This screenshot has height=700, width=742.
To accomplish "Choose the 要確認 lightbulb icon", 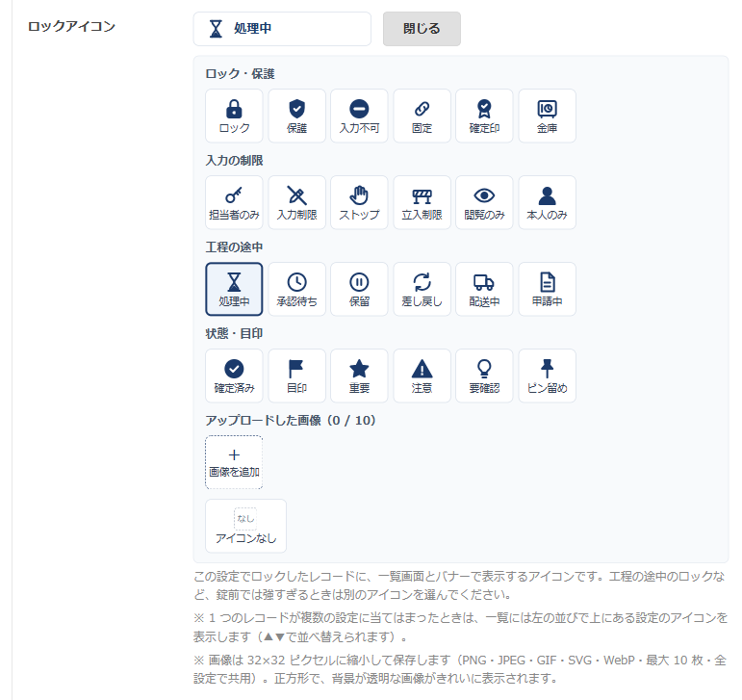I will [x=484, y=376].
